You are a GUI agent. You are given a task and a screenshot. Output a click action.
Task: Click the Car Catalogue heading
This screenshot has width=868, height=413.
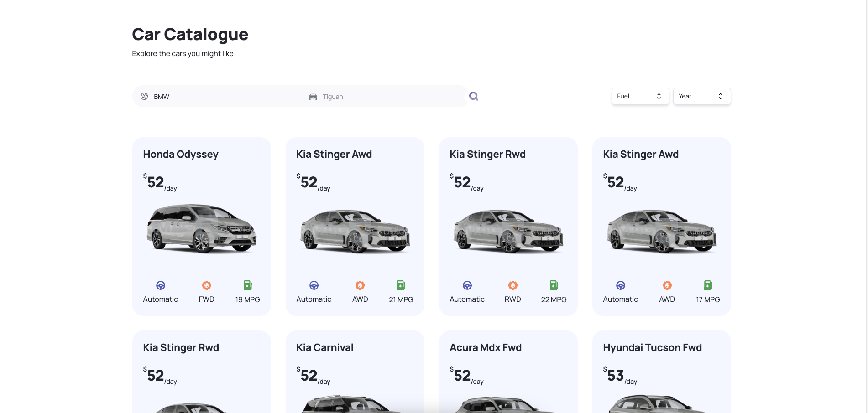point(190,35)
